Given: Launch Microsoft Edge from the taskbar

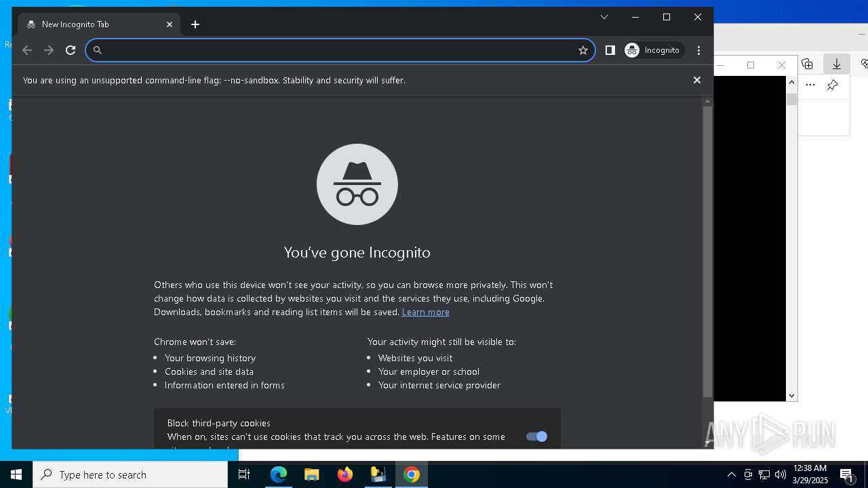Looking at the screenshot, I should [279, 474].
